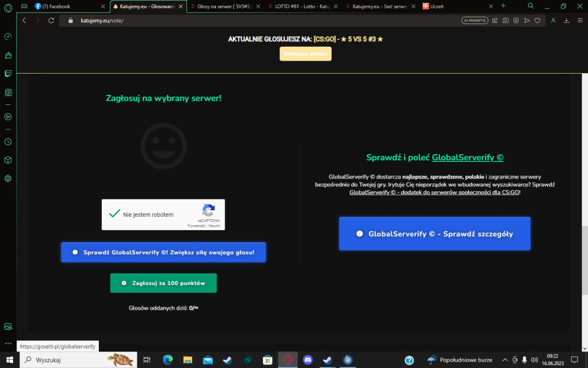Open Microsoft Edge from taskbar
Image resolution: width=588 pixels, height=368 pixels.
click(x=168, y=360)
